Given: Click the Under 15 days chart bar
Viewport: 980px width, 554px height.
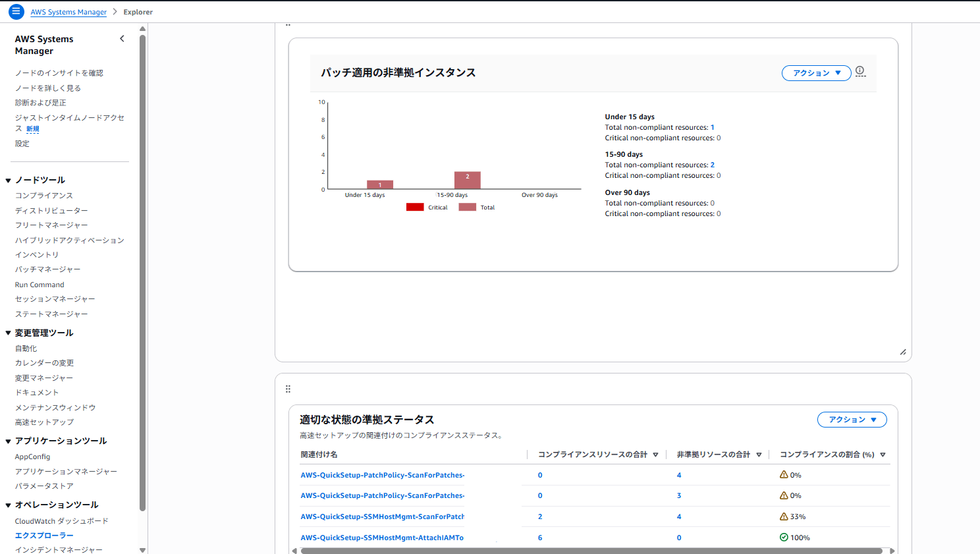Looking at the screenshot, I should point(380,184).
